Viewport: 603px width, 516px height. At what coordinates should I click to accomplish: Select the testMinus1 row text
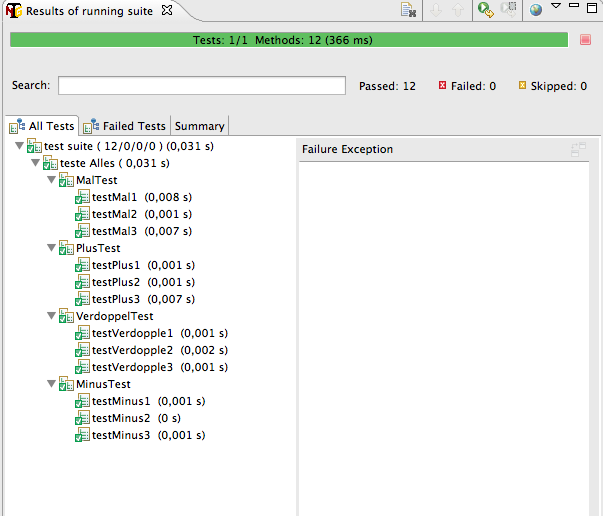click(x=149, y=401)
